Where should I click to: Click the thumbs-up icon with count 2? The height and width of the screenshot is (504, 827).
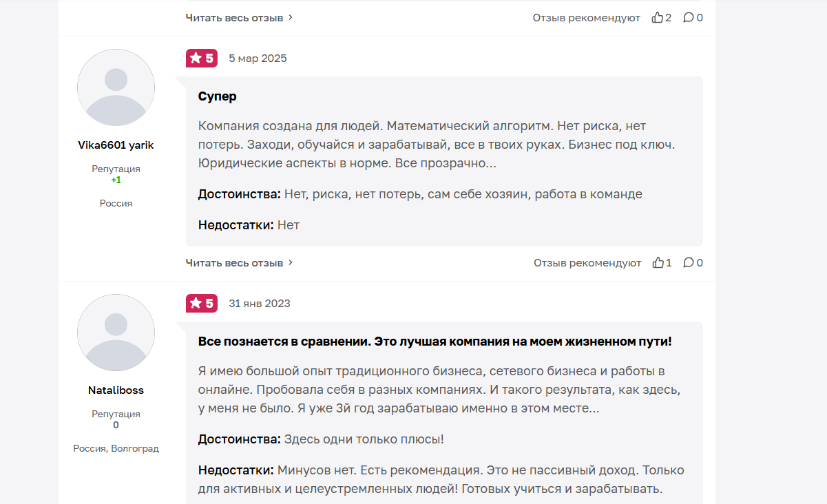pos(662,17)
